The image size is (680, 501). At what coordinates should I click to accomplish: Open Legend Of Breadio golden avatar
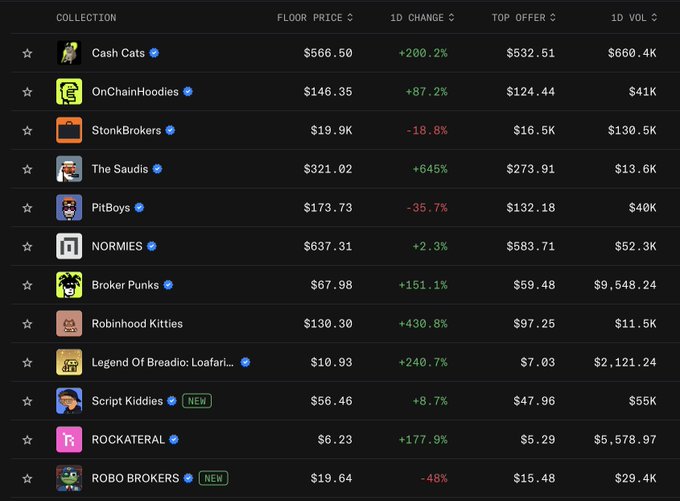(69, 362)
